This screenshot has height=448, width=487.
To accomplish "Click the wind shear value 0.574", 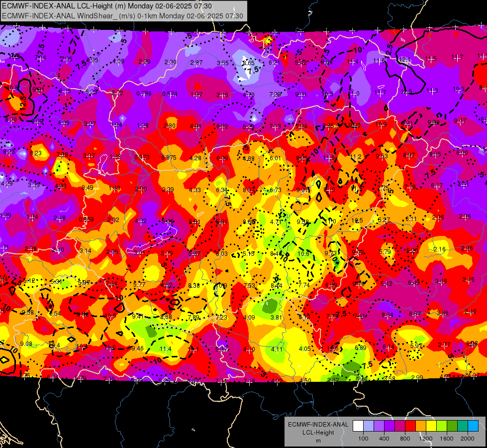I will (x=170, y=94).
